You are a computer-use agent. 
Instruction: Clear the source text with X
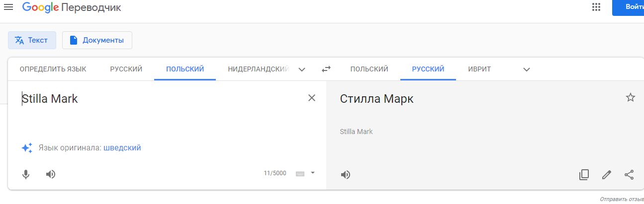coord(312,98)
